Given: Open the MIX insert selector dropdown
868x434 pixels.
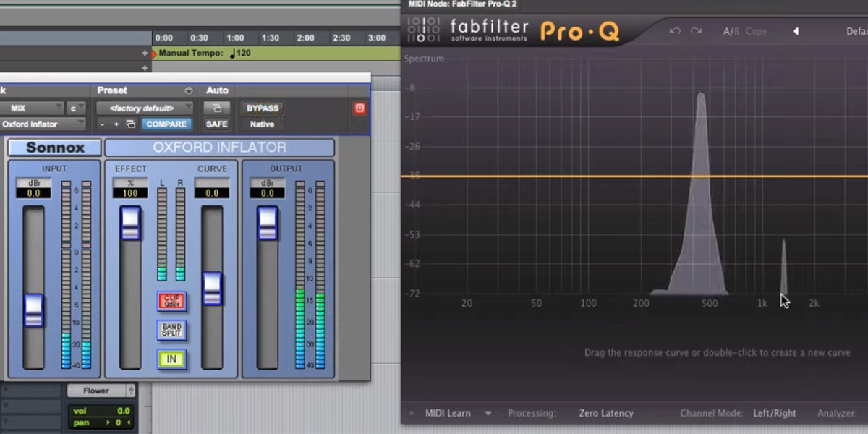Looking at the screenshot, I should click(x=31, y=109).
